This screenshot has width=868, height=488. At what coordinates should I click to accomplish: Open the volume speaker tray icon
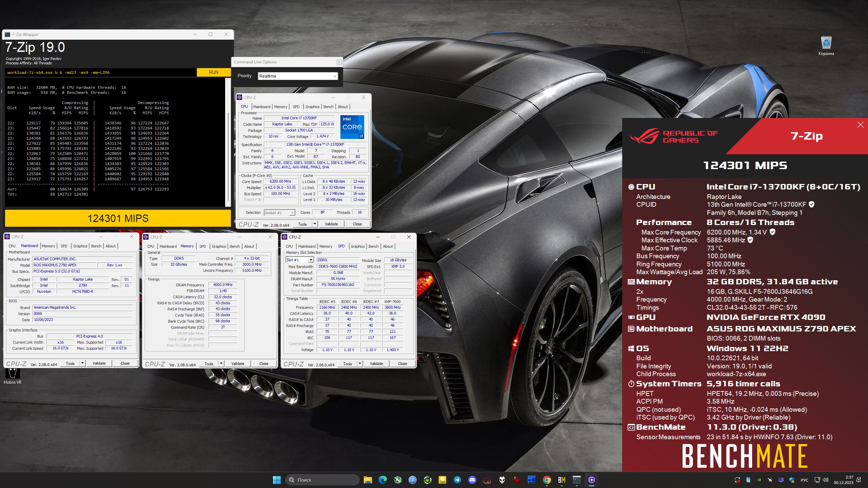click(826, 480)
